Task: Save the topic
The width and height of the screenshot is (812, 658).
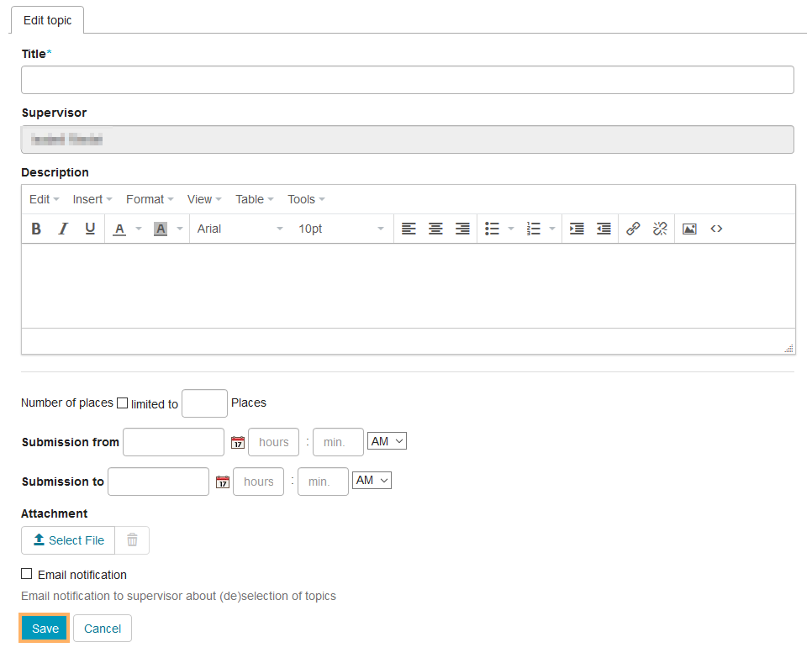Action: coord(45,629)
